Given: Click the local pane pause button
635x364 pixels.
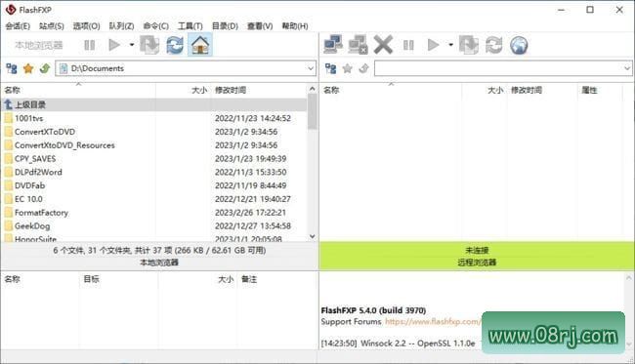Looking at the screenshot, I should [x=90, y=45].
